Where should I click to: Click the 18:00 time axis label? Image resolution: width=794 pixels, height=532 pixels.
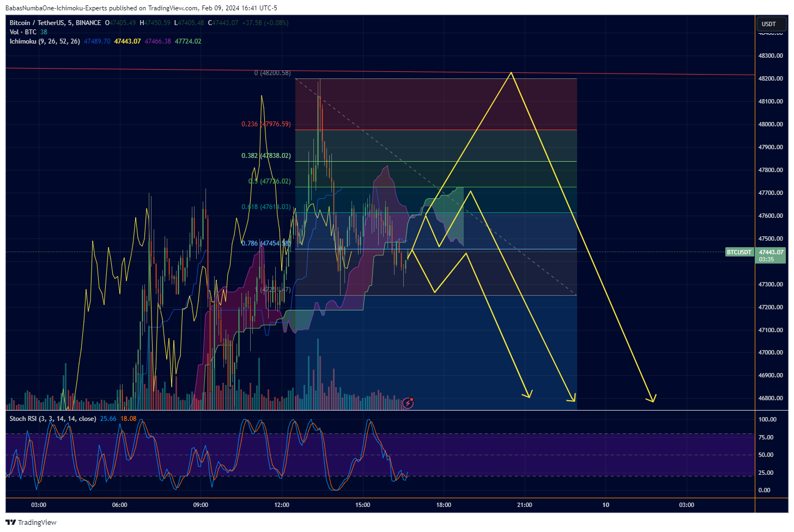coord(444,505)
